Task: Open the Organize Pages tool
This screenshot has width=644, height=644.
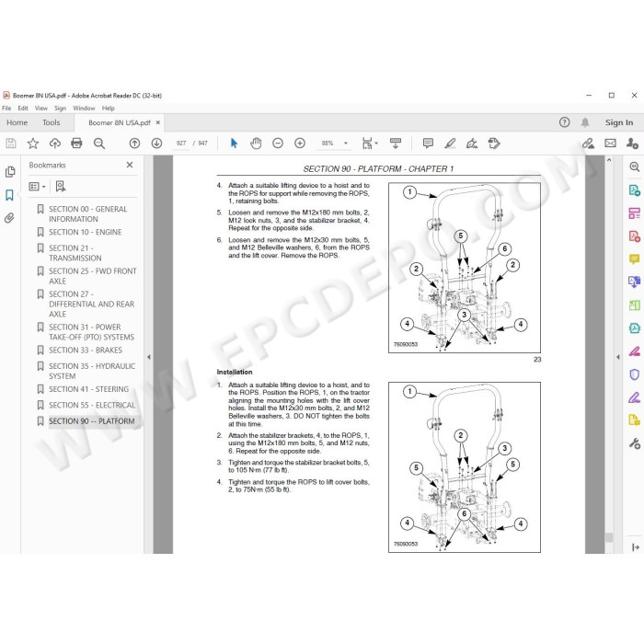Action: [x=634, y=305]
